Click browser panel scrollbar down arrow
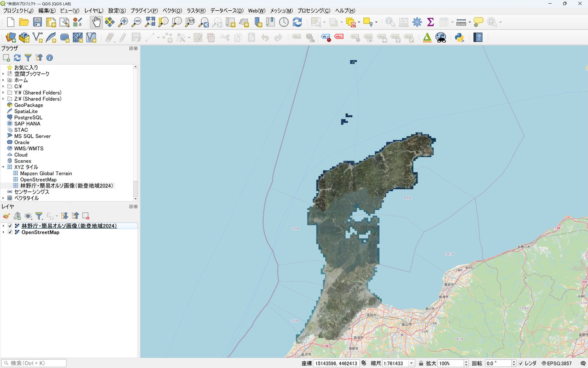This screenshot has width=588, height=368. 136,199
